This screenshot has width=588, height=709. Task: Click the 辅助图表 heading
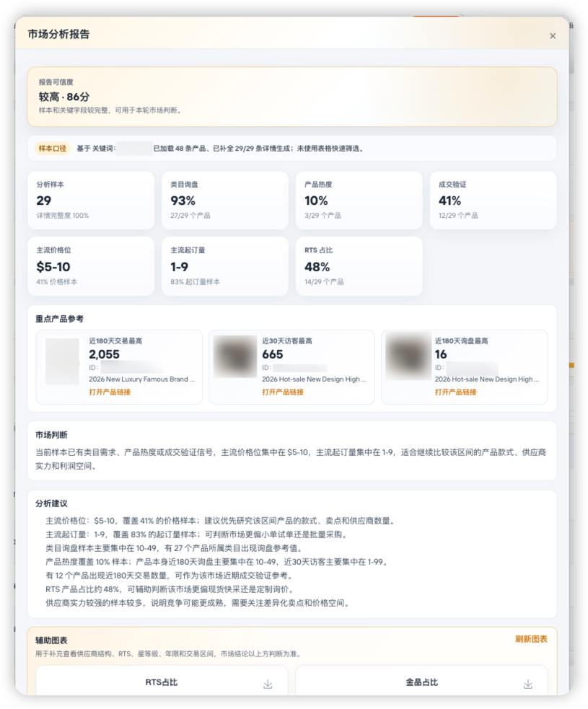point(51,640)
